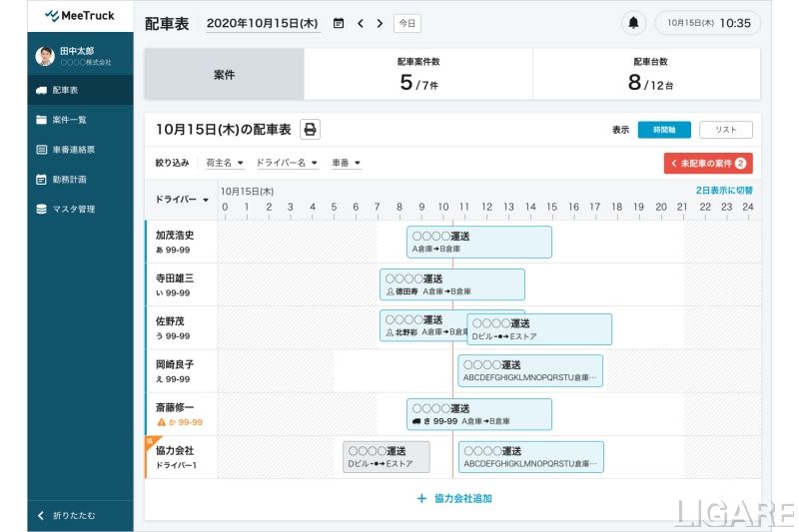Open 案件一覧 in sidebar
Viewport: 799px width, 532px height.
[69, 120]
